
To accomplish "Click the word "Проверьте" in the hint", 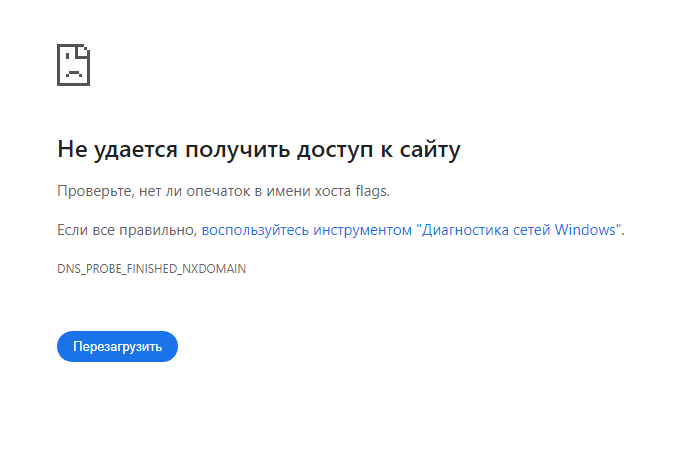I will [x=95, y=191].
